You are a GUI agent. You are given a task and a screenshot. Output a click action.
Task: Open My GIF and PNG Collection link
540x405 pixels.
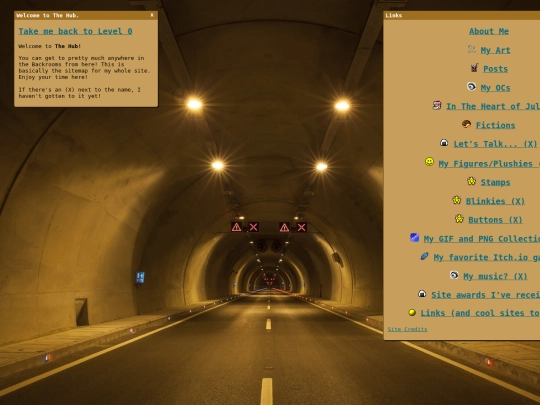point(482,239)
